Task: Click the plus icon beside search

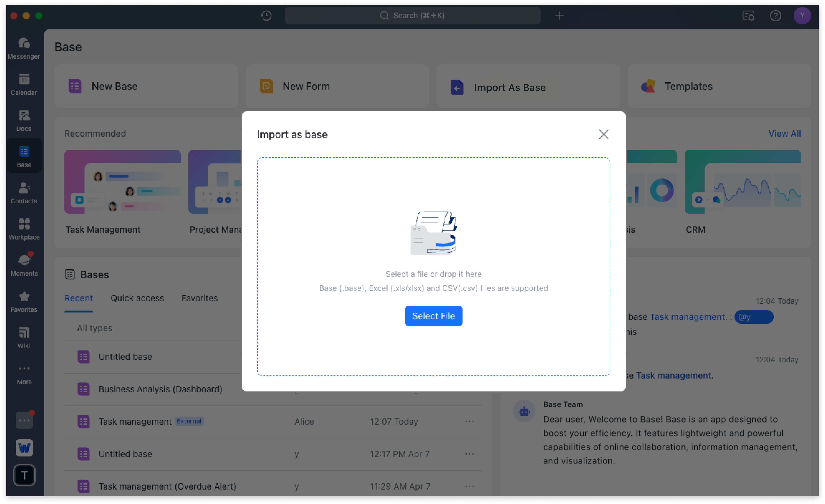Action: pos(559,15)
